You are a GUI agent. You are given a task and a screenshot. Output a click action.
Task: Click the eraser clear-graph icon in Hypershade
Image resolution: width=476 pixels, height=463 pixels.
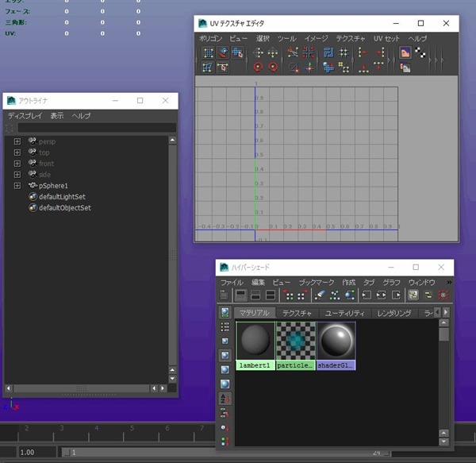pyautogui.click(x=320, y=295)
